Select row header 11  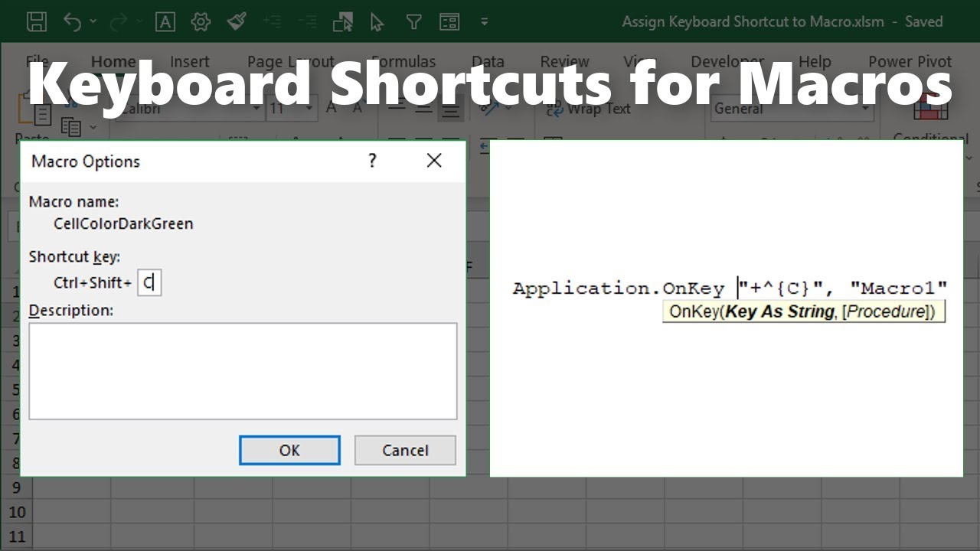pyautogui.click(x=17, y=536)
